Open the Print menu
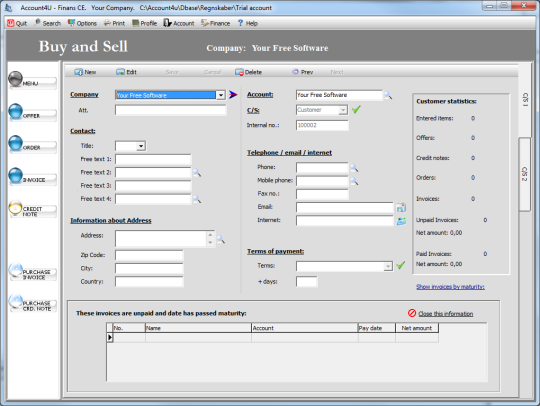 (x=114, y=23)
